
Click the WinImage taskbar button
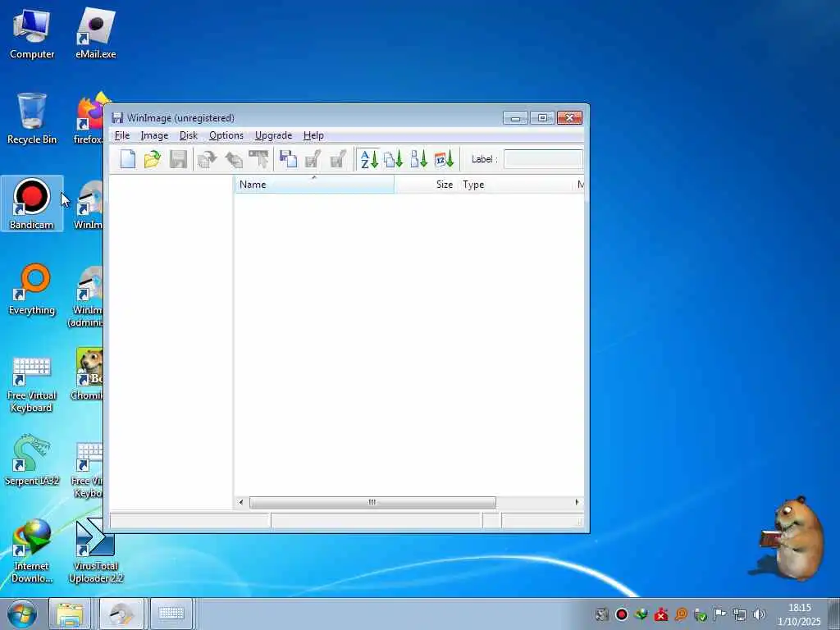pyautogui.click(x=121, y=614)
